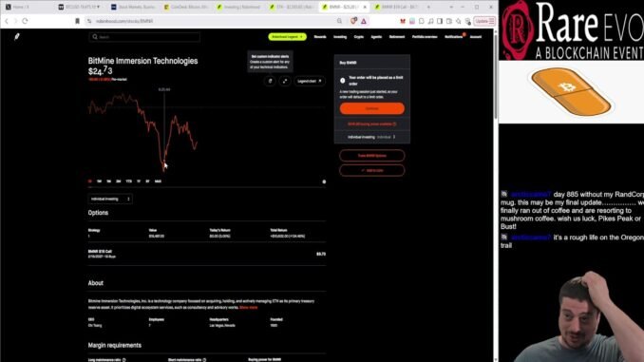This screenshot has width=644, height=362.
Task: Click info icon next to Long maintenance ratio
Action: (x=124, y=360)
